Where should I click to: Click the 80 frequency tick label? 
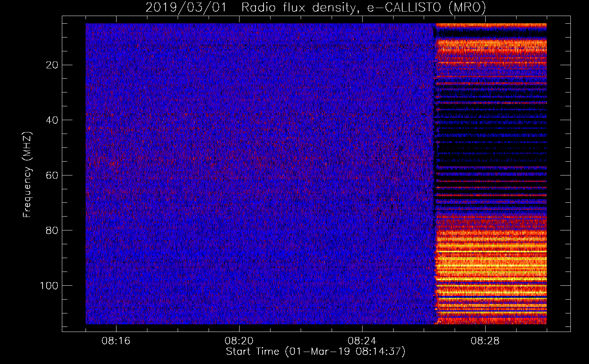pyautogui.click(x=52, y=230)
